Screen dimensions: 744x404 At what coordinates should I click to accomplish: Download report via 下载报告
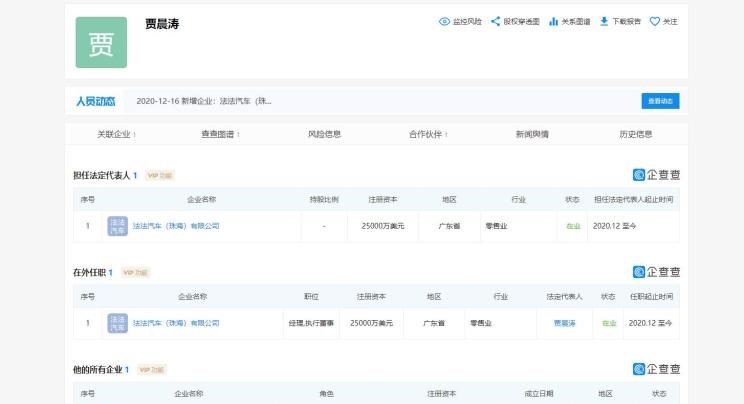coord(604,21)
